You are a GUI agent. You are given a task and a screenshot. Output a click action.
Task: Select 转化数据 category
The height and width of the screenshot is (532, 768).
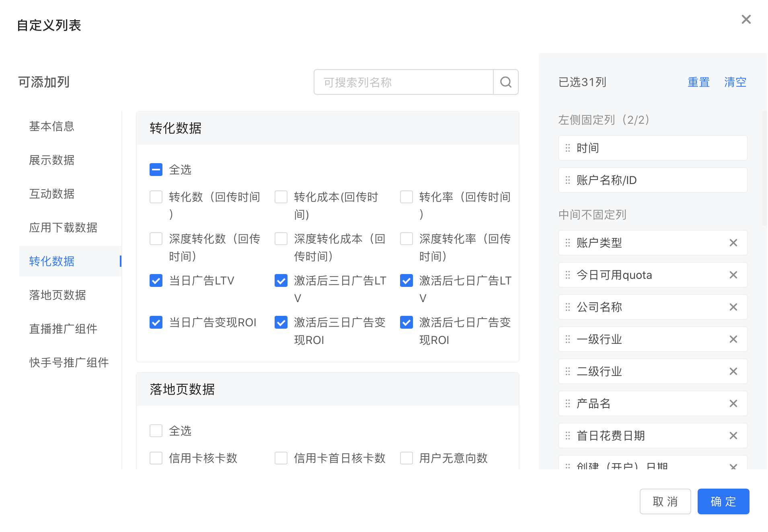[x=70, y=261]
